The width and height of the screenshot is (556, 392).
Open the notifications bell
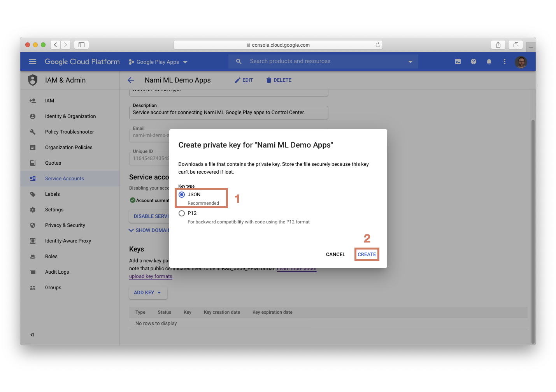pyautogui.click(x=489, y=62)
